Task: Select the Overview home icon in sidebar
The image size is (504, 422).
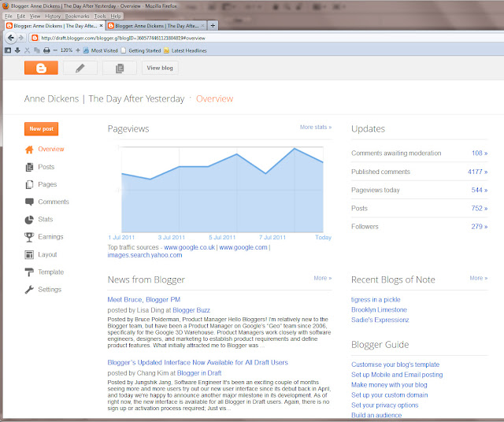Action: click(29, 150)
